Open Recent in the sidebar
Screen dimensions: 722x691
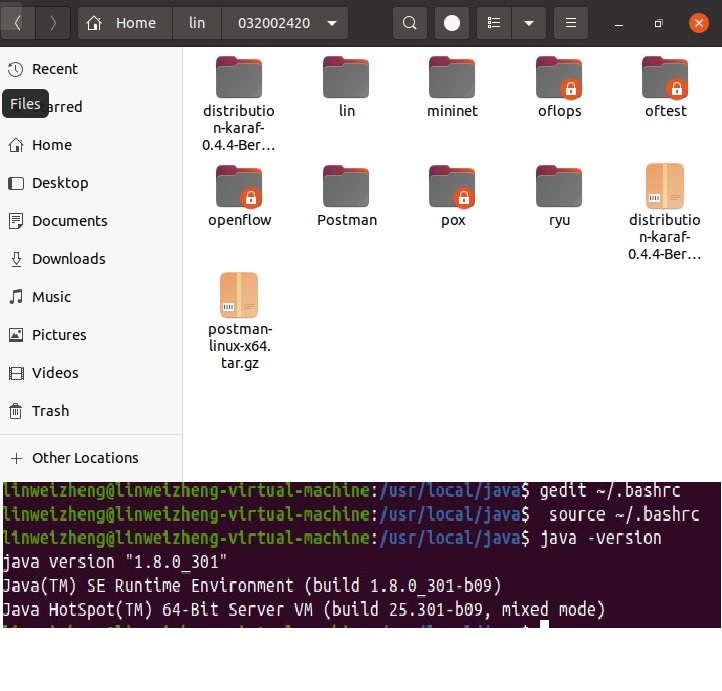pos(54,69)
